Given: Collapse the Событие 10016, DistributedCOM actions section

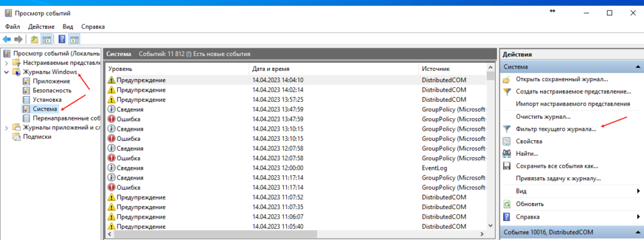Looking at the screenshot, I should 638,232.
